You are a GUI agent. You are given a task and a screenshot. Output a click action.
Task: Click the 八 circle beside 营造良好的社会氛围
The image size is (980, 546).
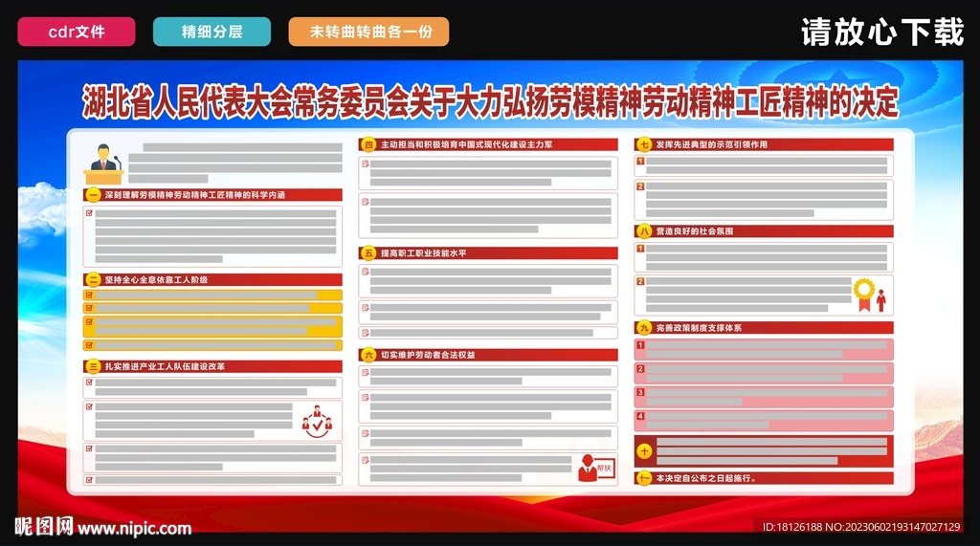[644, 231]
